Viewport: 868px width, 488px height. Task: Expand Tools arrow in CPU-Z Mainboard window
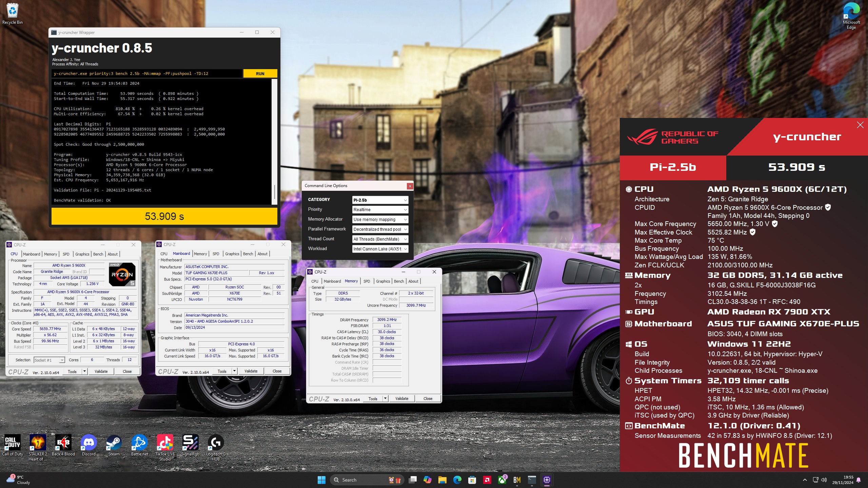(x=234, y=371)
